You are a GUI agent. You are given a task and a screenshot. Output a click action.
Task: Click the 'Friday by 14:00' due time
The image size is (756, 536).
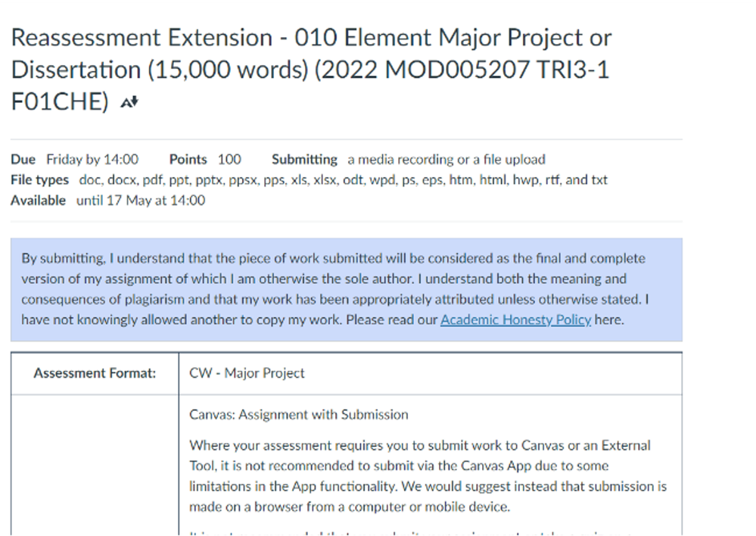(92, 159)
